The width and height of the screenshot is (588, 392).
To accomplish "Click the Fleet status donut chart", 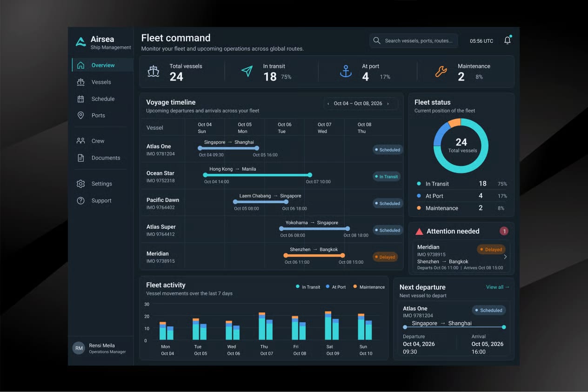I will (x=461, y=146).
